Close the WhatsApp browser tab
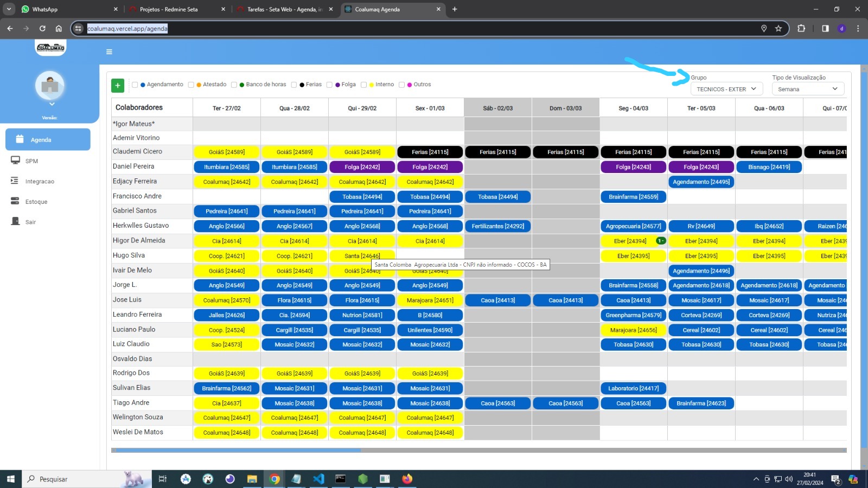The width and height of the screenshot is (868, 488). tap(116, 9)
